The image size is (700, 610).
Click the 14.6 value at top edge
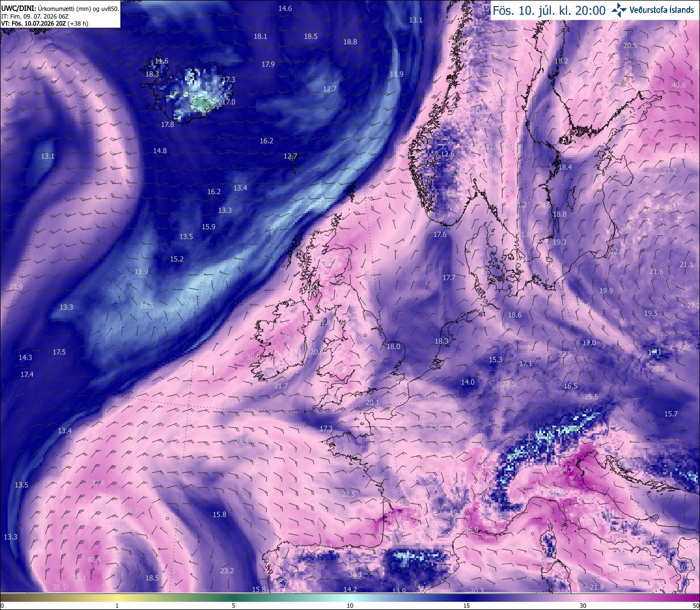coord(285,9)
